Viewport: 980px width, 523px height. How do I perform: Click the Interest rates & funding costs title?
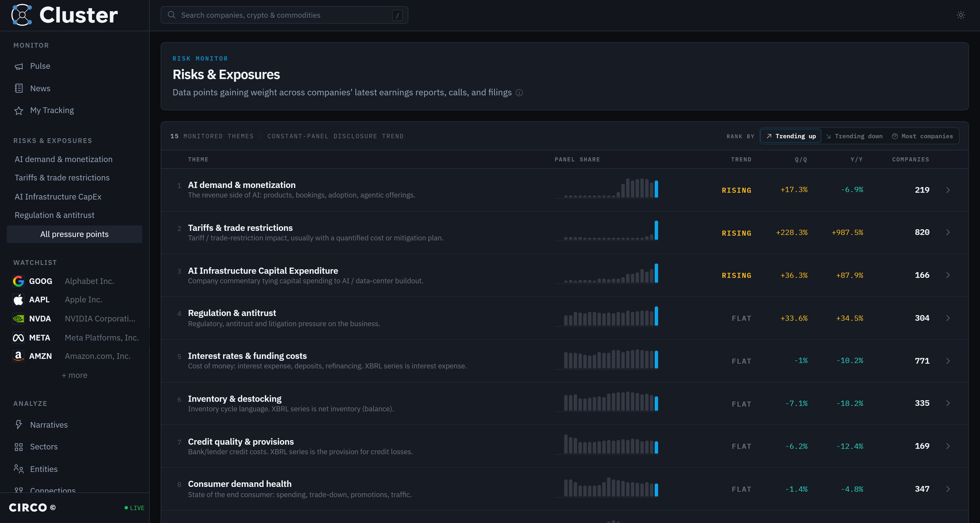pyautogui.click(x=247, y=356)
